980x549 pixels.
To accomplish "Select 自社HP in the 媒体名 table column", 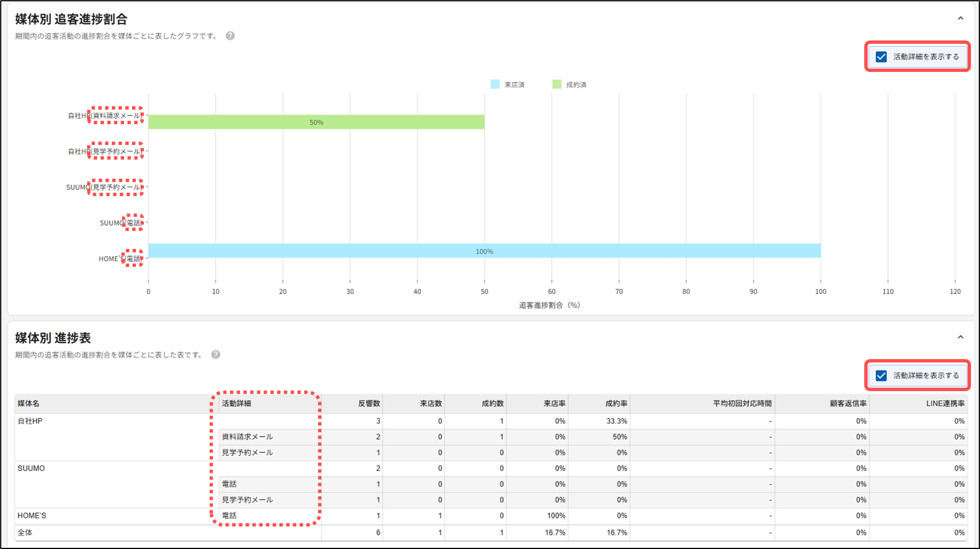I will [30, 421].
